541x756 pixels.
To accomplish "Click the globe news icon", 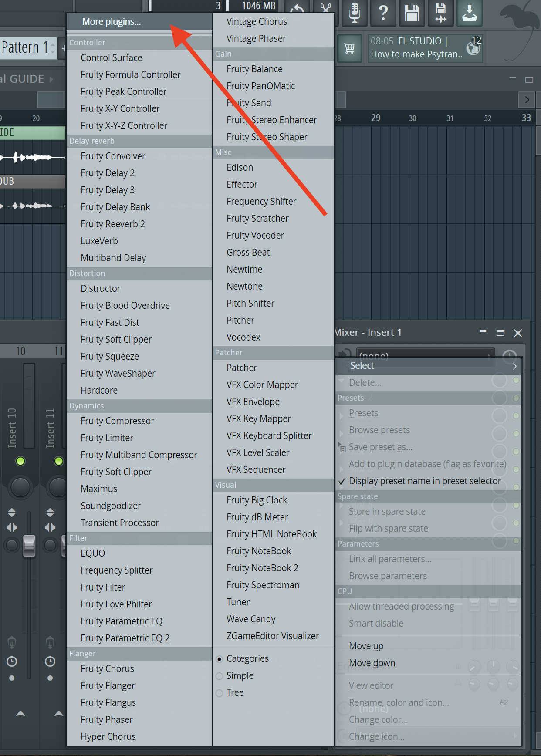I will (x=473, y=48).
